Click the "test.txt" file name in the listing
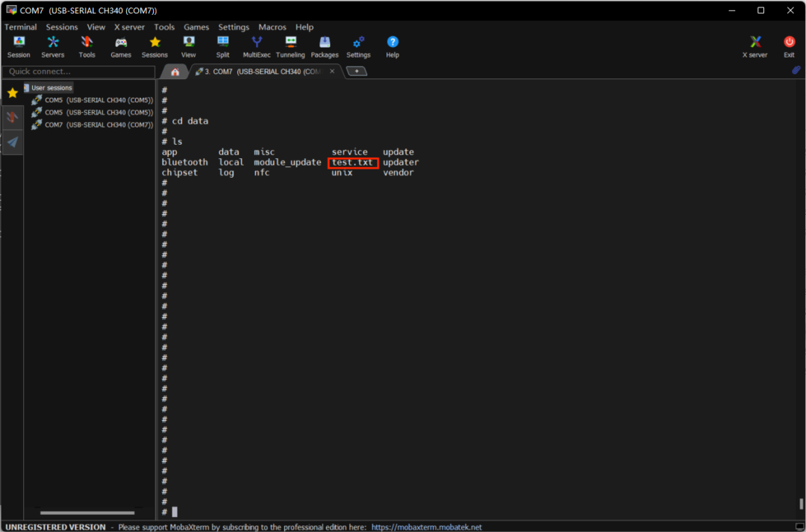806x532 pixels. pos(352,163)
